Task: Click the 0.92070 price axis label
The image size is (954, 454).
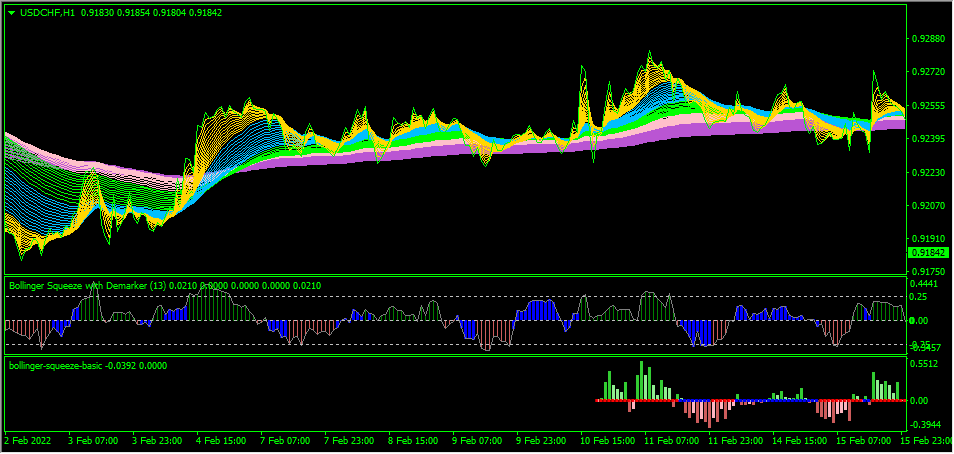Action: point(928,206)
